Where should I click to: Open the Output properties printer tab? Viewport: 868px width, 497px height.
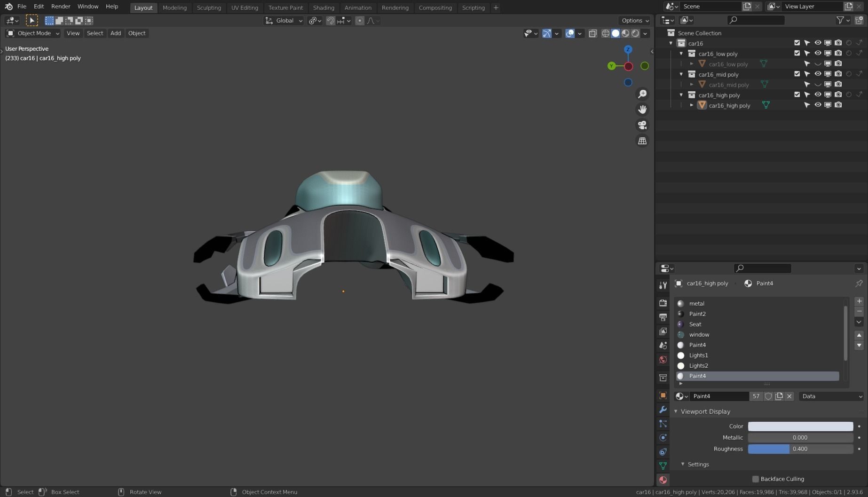663,317
